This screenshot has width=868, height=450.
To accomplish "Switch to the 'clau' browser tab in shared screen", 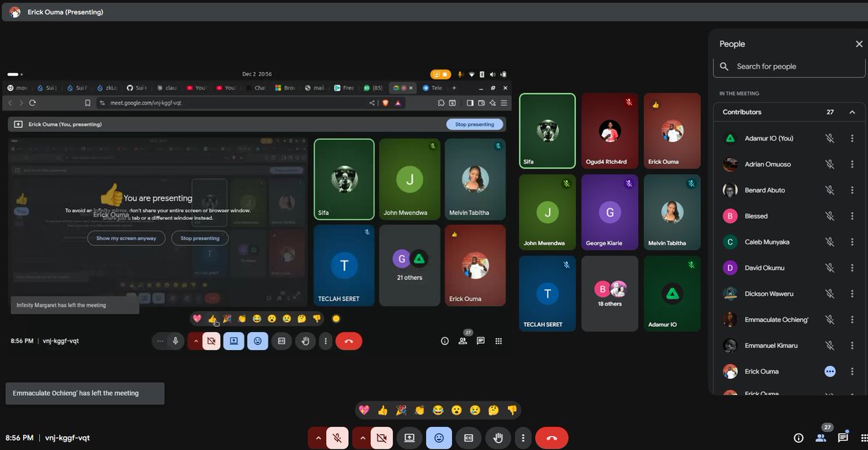I will pyautogui.click(x=167, y=88).
